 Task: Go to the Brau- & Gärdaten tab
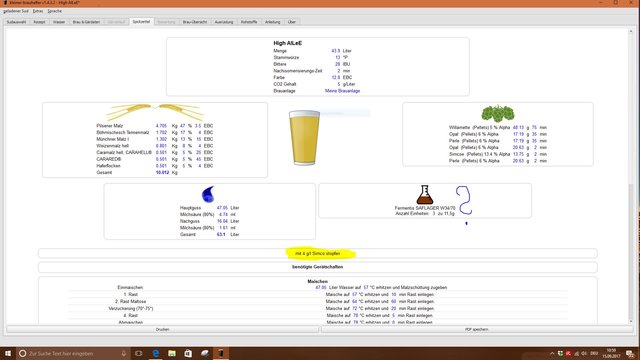click(x=87, y=22)
